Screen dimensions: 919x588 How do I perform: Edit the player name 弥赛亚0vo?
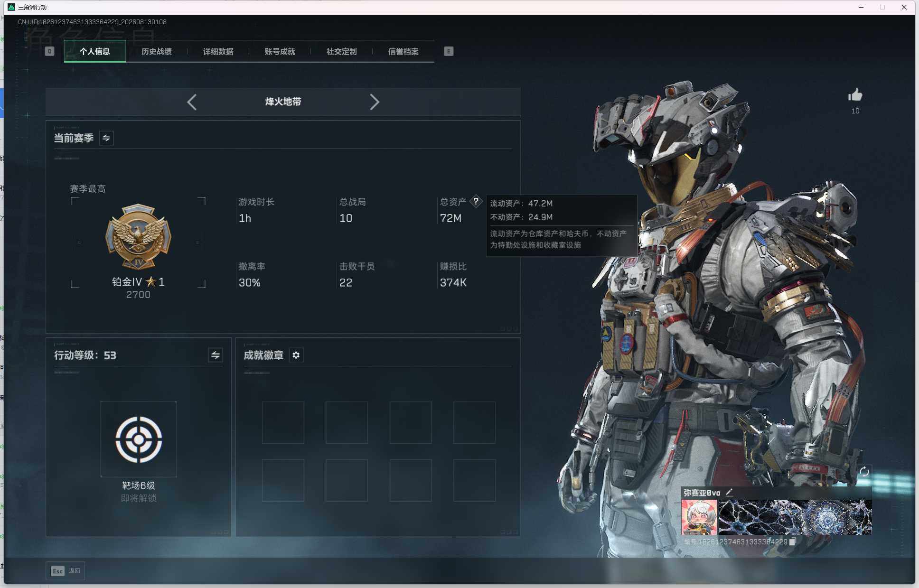(729, 493)
